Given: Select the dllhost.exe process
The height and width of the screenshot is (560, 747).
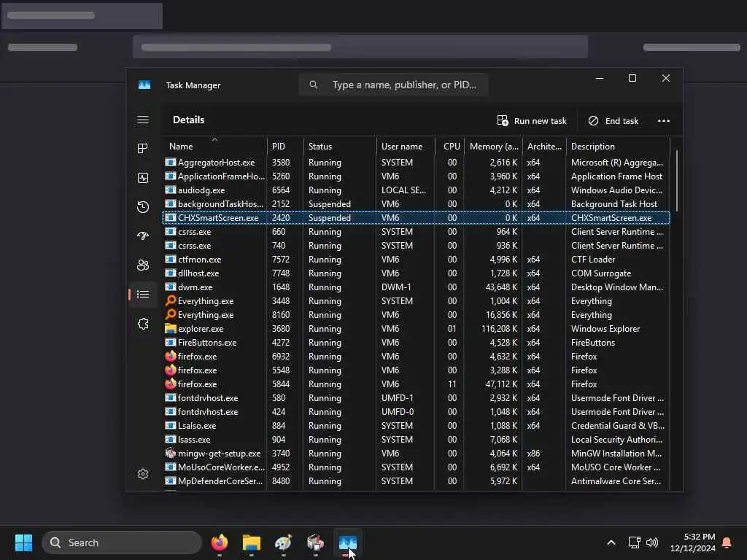Looking at the screenshot, I should click(x=417, y=273).
